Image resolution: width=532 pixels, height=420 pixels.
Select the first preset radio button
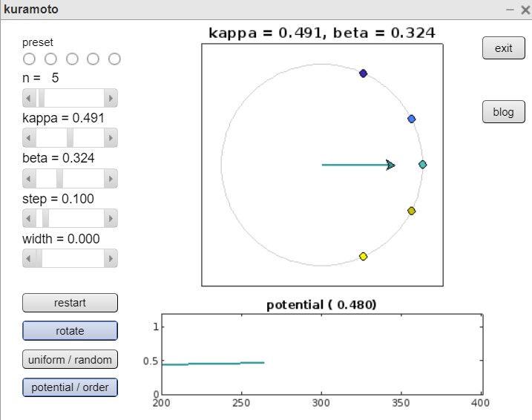click(30, 59)
